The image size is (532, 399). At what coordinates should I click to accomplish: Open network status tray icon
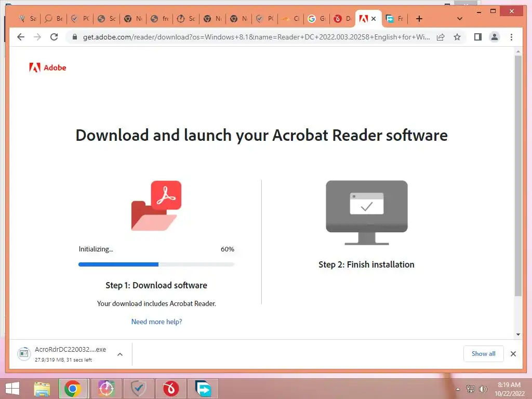(471, 389)
